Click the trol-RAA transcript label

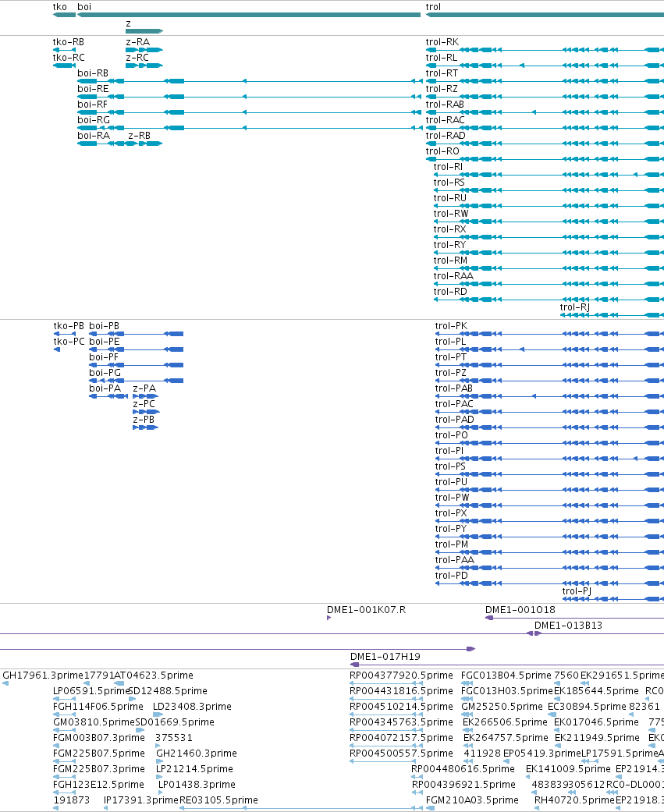[x=453, y=276]
